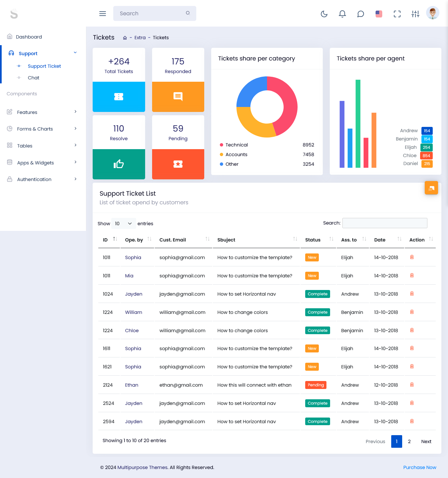Click the Purchase Now link

[419, 467]
